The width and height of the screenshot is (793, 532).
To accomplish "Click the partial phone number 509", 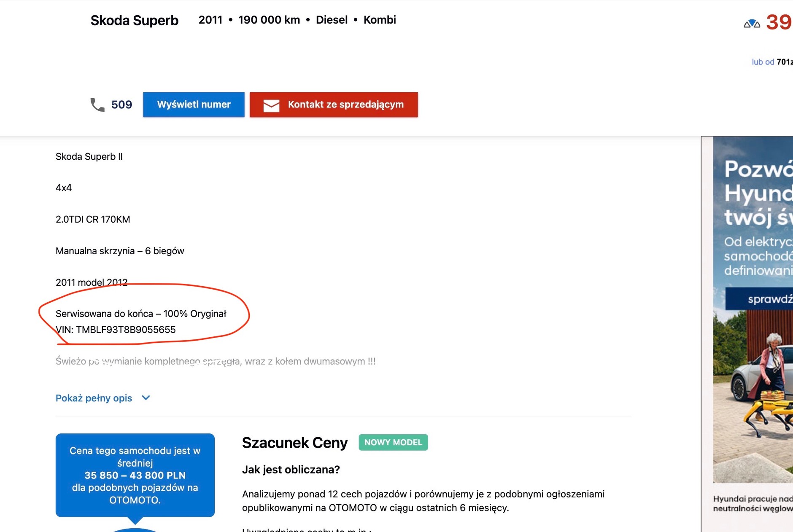I will coord(121,105).
